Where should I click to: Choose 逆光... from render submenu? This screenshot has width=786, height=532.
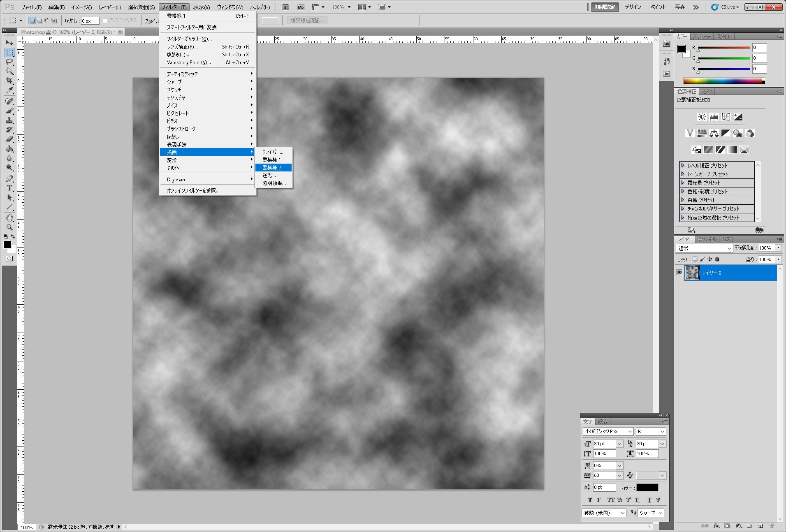pos(274,175)
